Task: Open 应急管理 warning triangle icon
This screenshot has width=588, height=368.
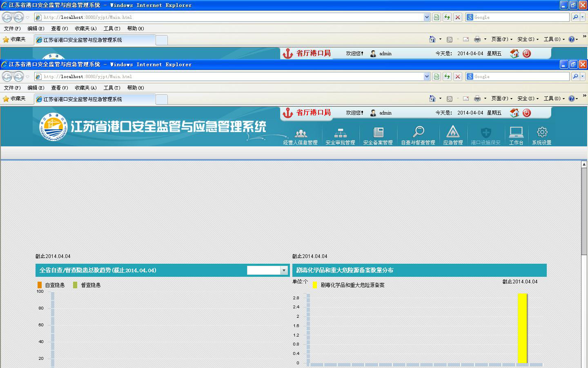Action: tap(453, 132)
